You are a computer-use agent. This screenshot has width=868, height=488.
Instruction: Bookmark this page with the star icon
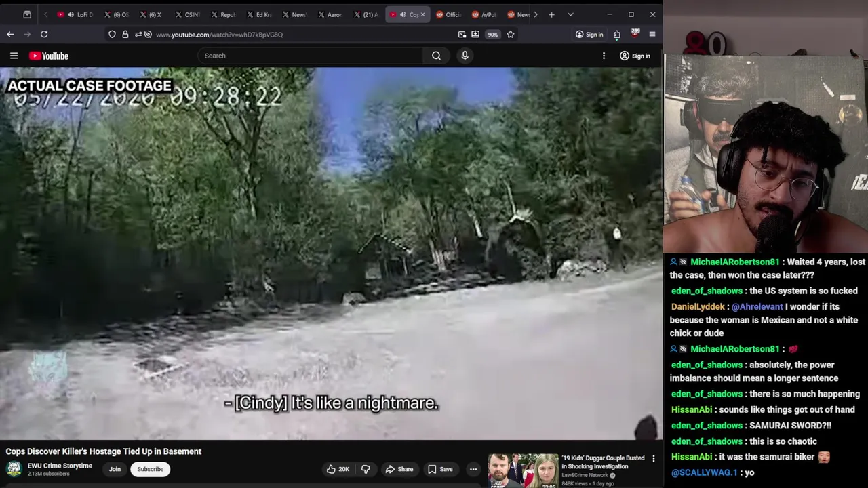[511, 34]
